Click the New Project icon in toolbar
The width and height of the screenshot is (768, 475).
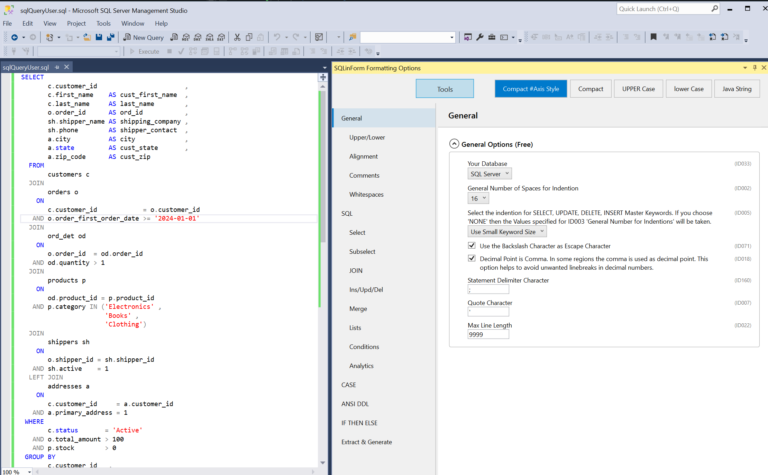pos(49,37)
